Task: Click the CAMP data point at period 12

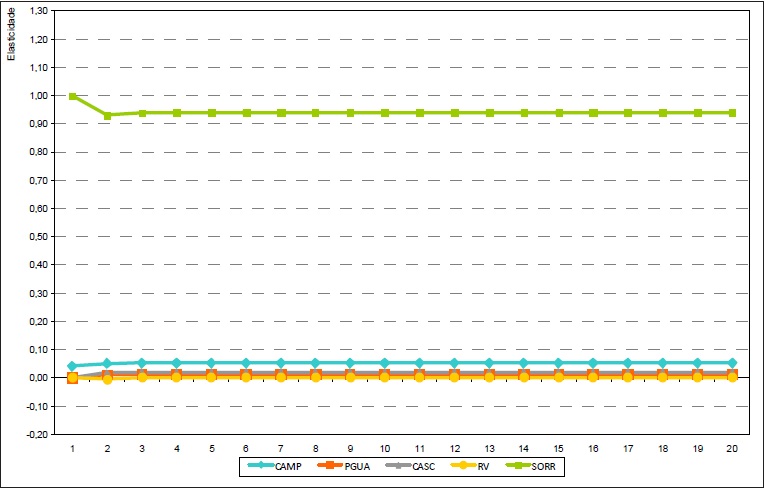Action: [x=454, y=362]
